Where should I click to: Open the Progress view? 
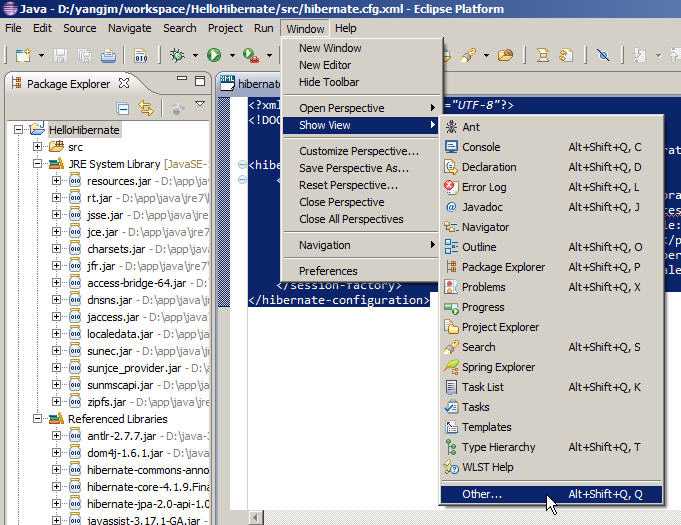552,307
